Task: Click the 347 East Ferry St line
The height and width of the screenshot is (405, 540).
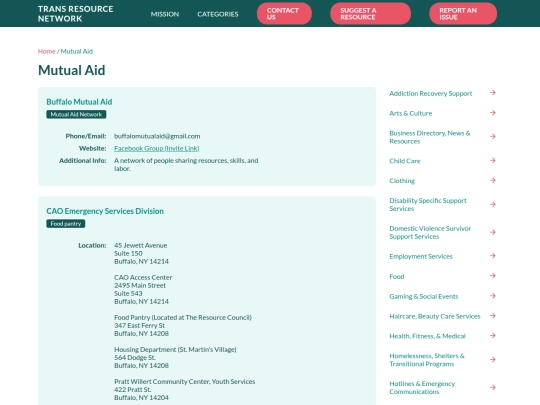Action: click(x=139, y=325)
